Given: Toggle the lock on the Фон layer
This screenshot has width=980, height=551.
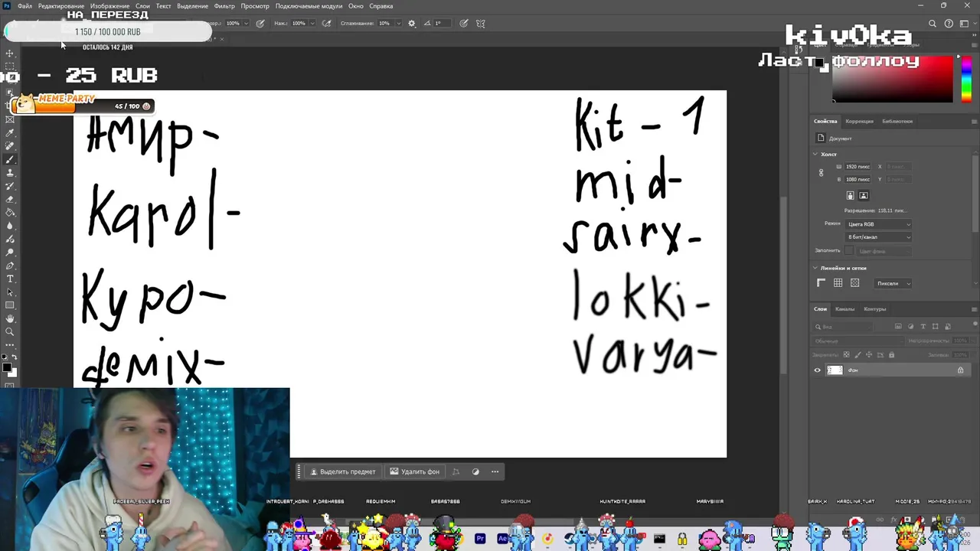Looking at the screenshot, I should [x=960, y=370].
